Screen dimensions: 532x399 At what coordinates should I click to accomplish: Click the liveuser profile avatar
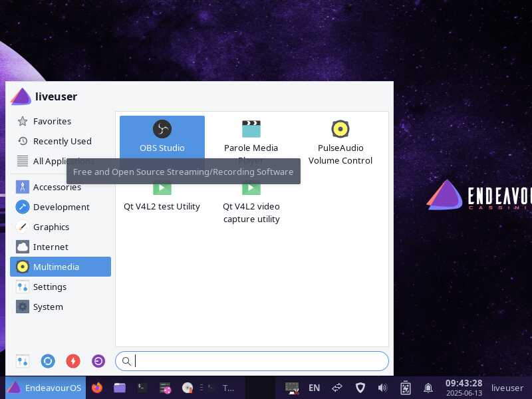[21, 96]
